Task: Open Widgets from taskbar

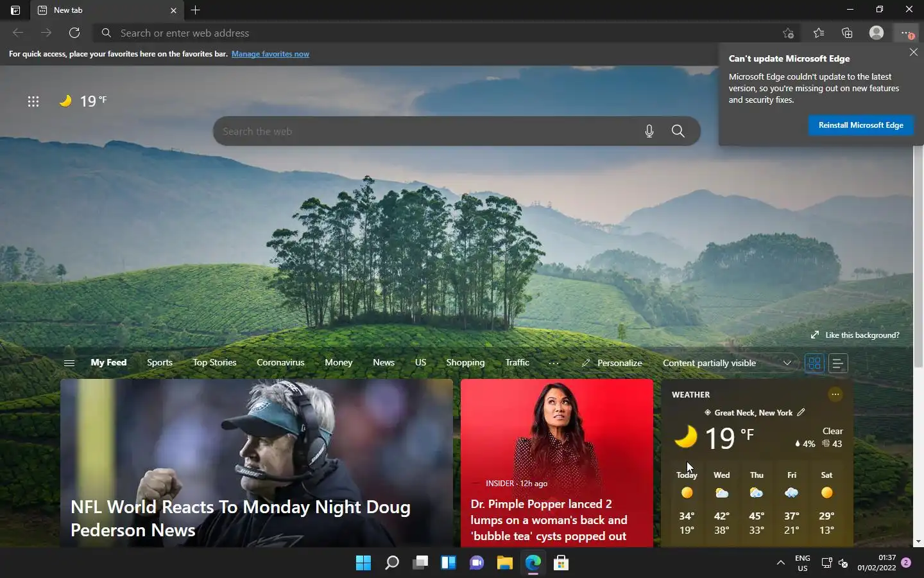Action: click(x=449, y=563)
